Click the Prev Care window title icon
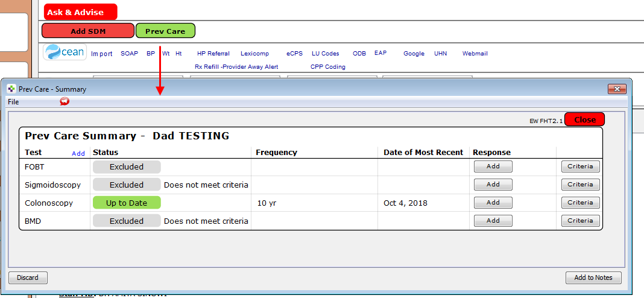644x298 pixels. tap(11, 89)
